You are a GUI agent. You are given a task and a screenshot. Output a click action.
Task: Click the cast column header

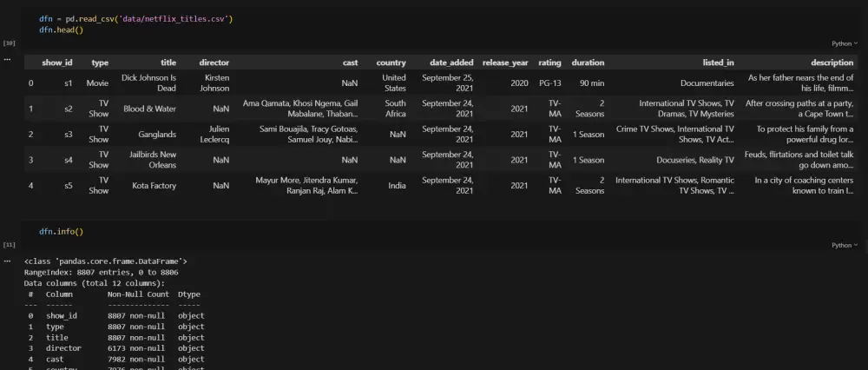(x=350, y=63)
